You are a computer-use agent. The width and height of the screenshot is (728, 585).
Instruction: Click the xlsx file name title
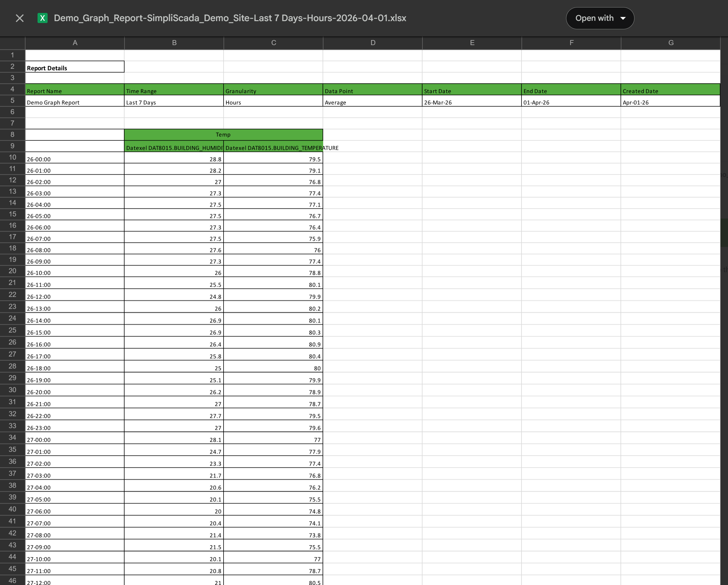coord(230,18)
